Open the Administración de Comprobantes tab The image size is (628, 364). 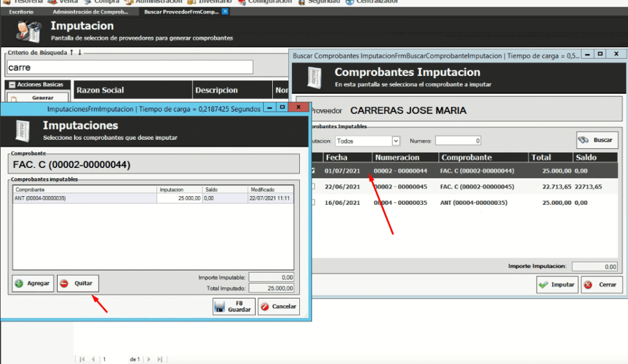(91, 12)
